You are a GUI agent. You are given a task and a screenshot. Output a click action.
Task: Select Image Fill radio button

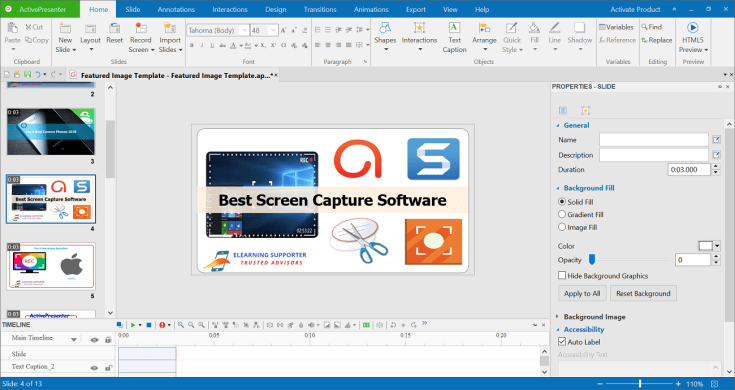click(562, 227)
